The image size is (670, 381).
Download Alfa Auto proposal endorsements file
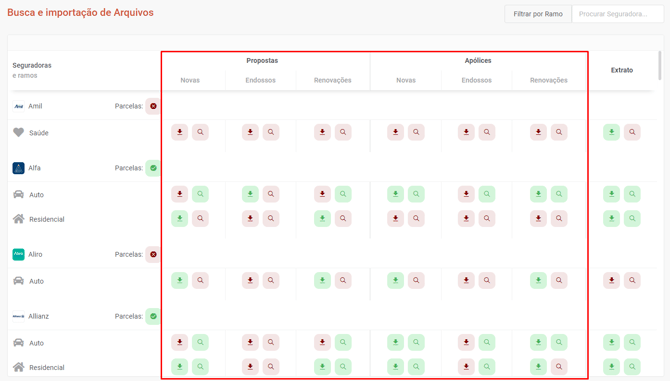250,194
